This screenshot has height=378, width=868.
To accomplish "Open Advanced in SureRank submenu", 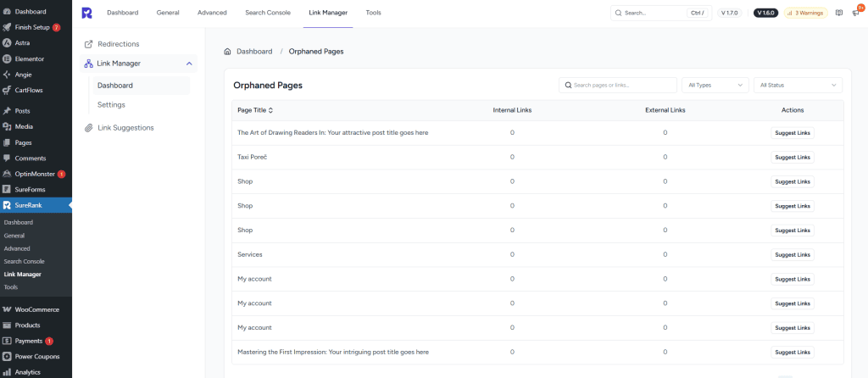I will click(17, 248).
